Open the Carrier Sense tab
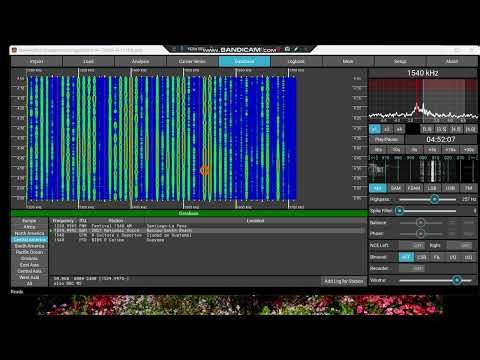Screen dimensions: 480x360 tap(192, 61)
